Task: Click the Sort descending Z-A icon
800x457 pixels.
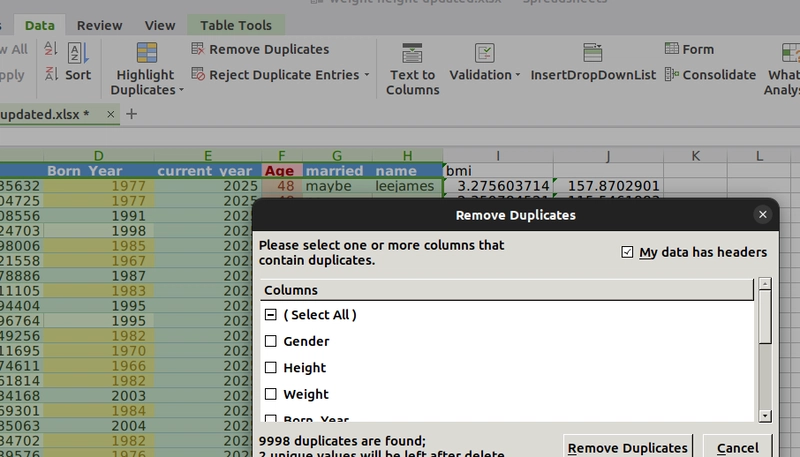Action: (x=51, y=74)
